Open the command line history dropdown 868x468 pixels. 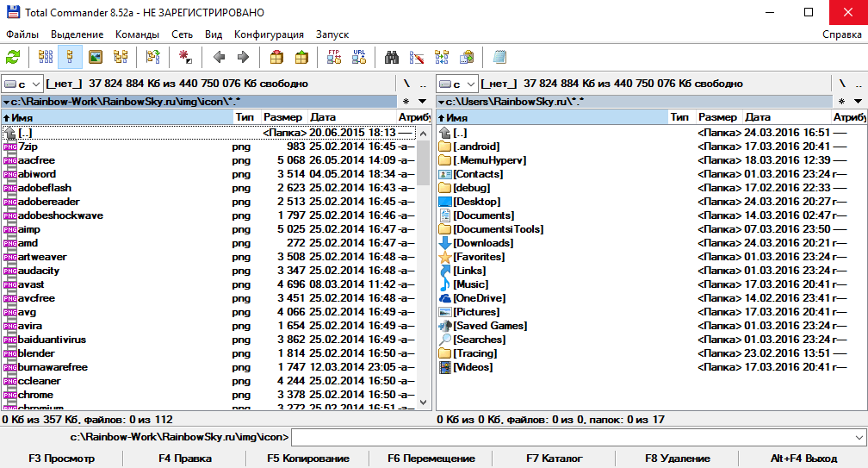coord(859,438)
